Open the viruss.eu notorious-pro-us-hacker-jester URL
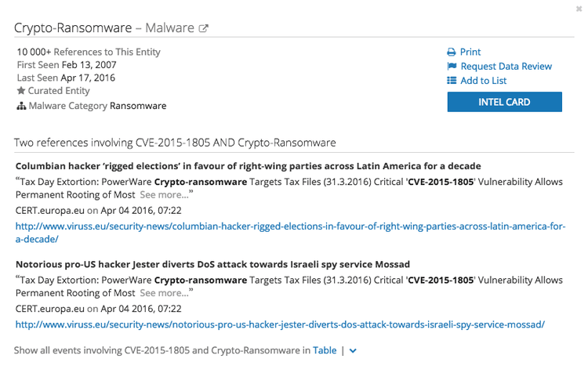Image resolution: width=588 pixels, height=373 pixels. tap(280, 324)
